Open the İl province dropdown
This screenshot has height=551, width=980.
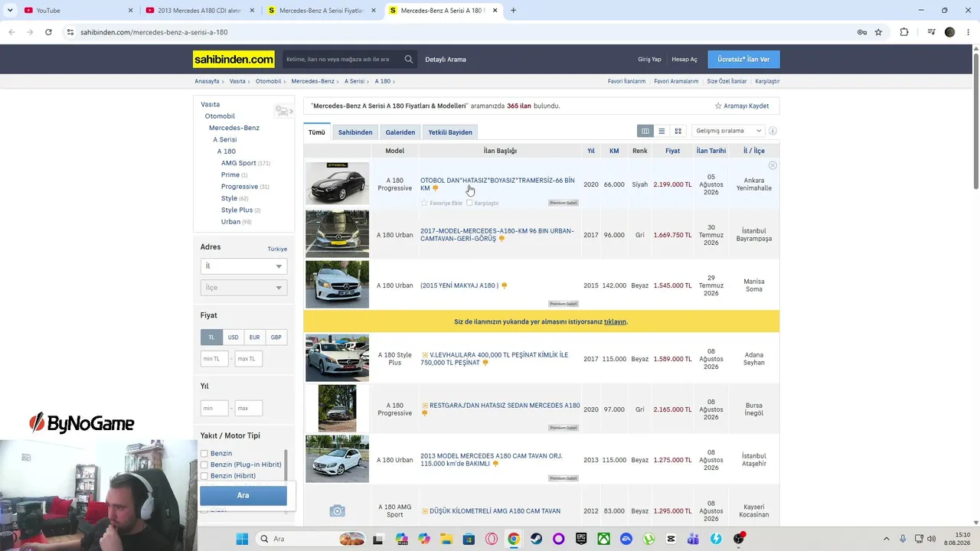(x=243, y=266)
